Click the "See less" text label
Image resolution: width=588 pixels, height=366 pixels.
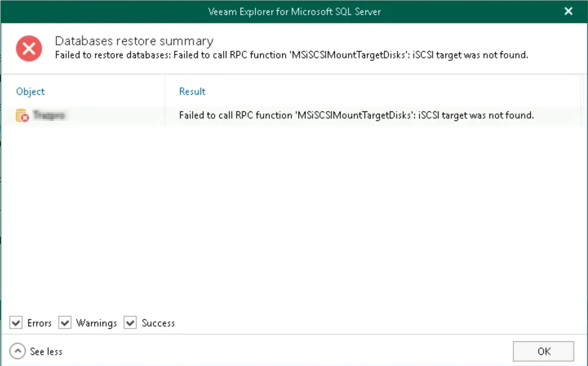[x=46, y=351]
